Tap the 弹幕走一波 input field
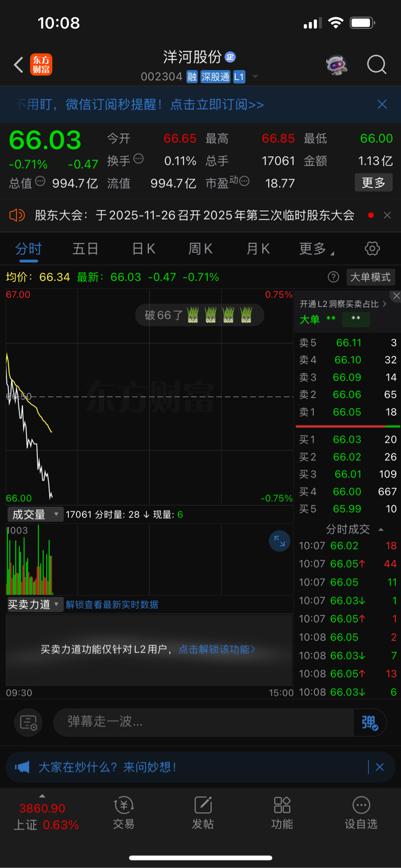The height and width of the screenshot is (868, 401). pos(204,722)
